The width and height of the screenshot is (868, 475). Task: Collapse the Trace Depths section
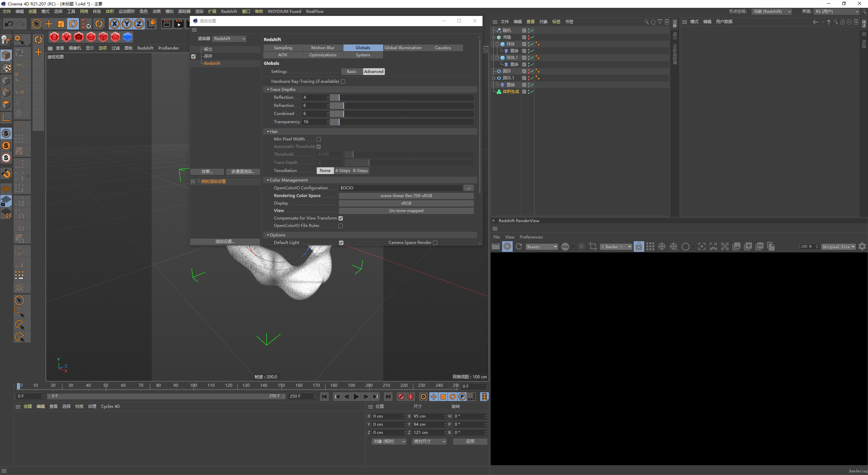[268, 90]
